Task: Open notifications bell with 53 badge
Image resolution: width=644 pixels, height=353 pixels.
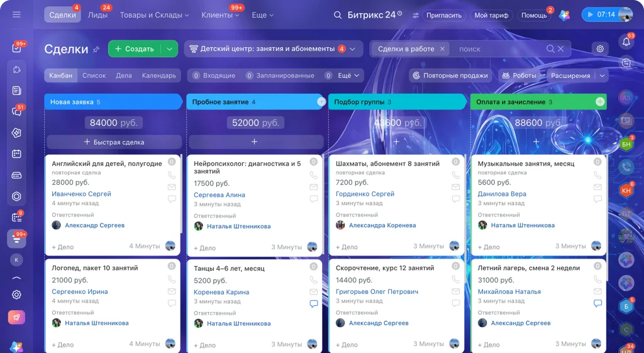Action: click(626, 42)
